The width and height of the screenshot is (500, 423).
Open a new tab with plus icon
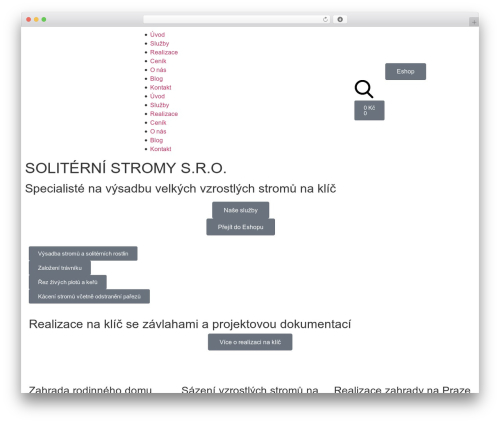(x=474, y=22)
